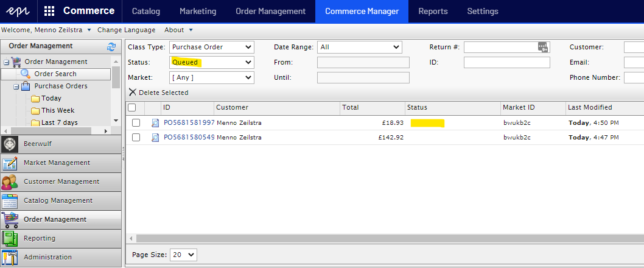Open the Customer Management panel icon
The image size is (644, 268).
(x=10, y=182)
